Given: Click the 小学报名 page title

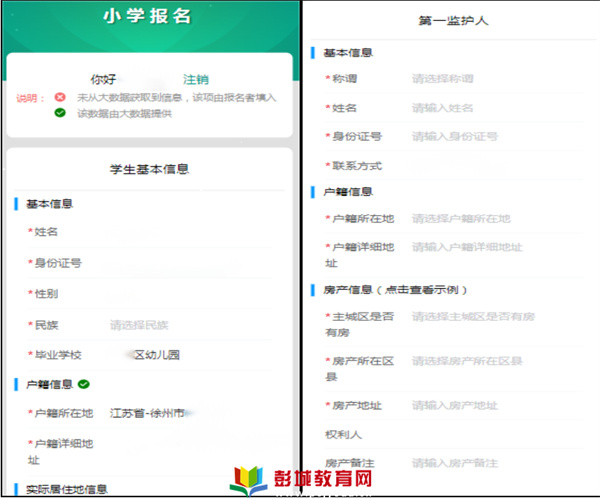Looking at the screenshot, I should pyautogui.click(x=147, y=16).
